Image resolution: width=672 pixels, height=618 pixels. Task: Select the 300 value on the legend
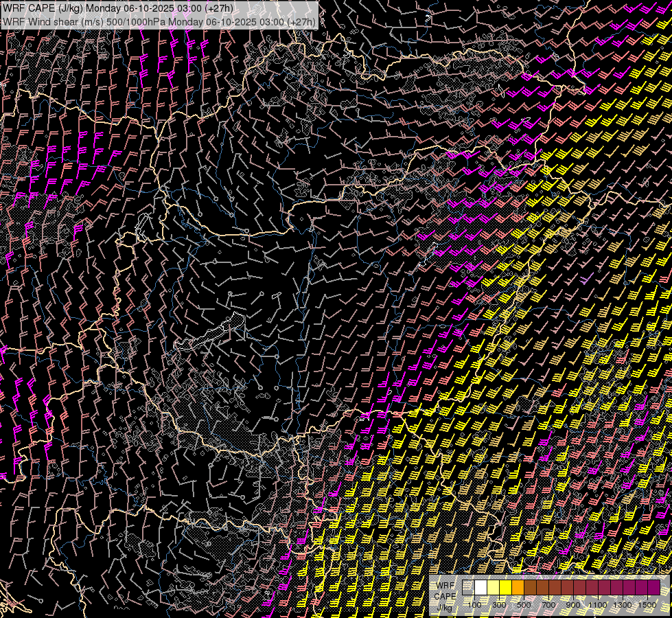(x=499, y=605)
